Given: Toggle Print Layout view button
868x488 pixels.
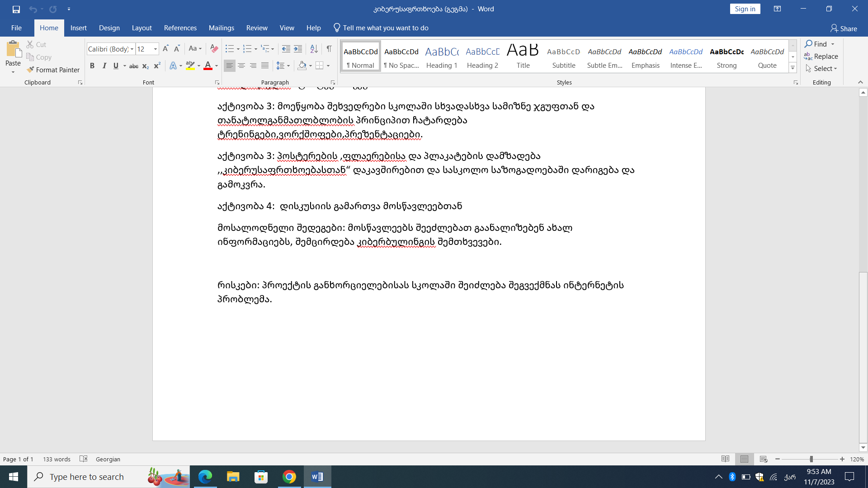Looking at the screenshot, I should click(744, 459).
